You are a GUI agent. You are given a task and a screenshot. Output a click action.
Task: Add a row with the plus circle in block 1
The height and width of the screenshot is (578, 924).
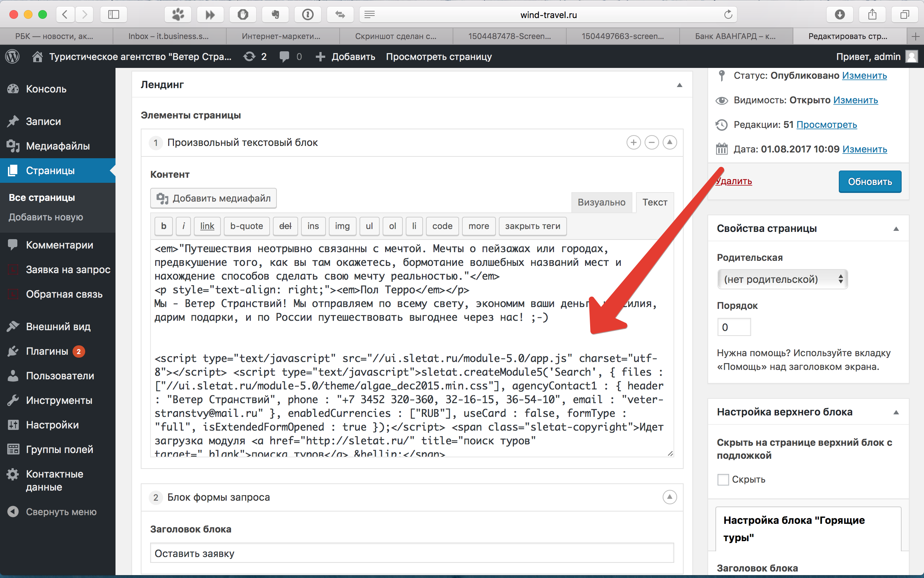click(x=633, y=143)
